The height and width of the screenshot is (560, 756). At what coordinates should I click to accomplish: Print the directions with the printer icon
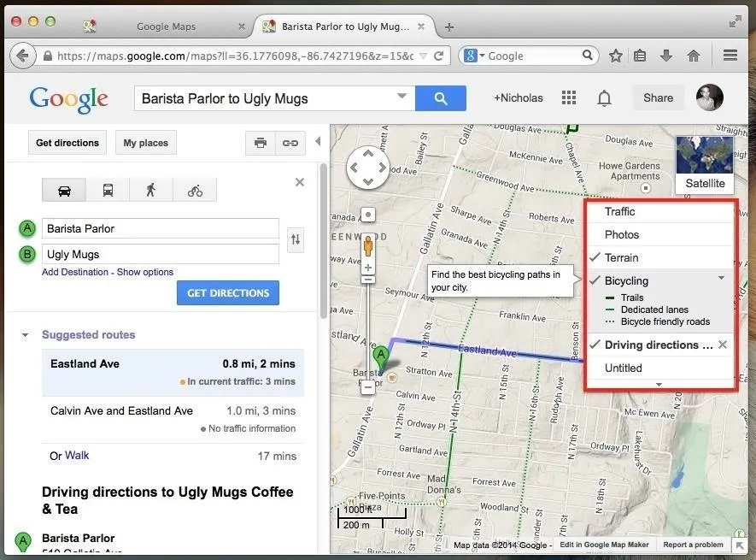coord(261,143)
